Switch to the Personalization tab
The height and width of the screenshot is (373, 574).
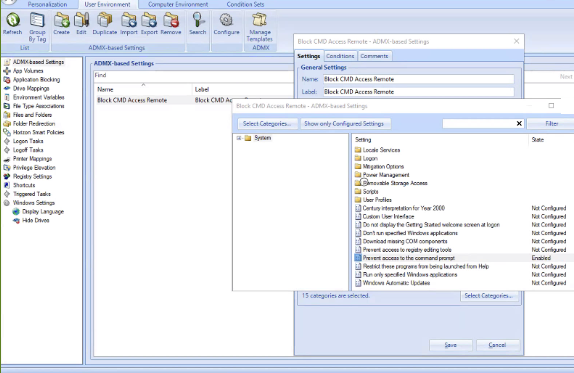(47, 4)
